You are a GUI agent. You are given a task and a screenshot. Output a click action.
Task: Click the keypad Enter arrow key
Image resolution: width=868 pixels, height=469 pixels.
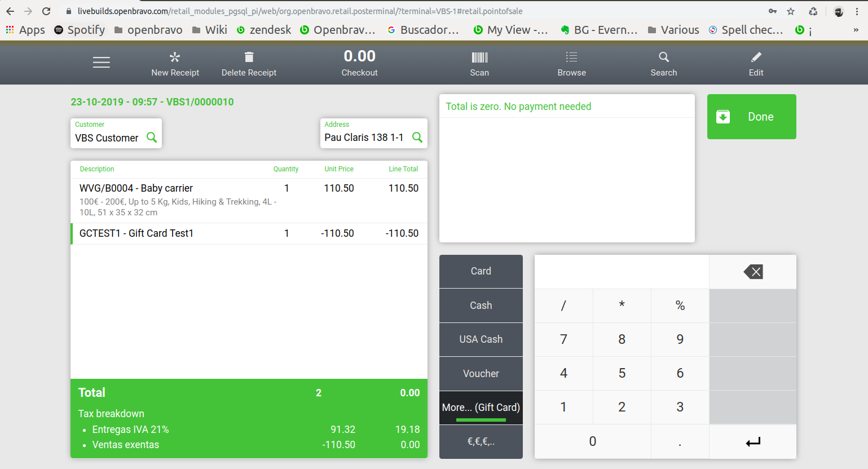(x=753, y=441)
